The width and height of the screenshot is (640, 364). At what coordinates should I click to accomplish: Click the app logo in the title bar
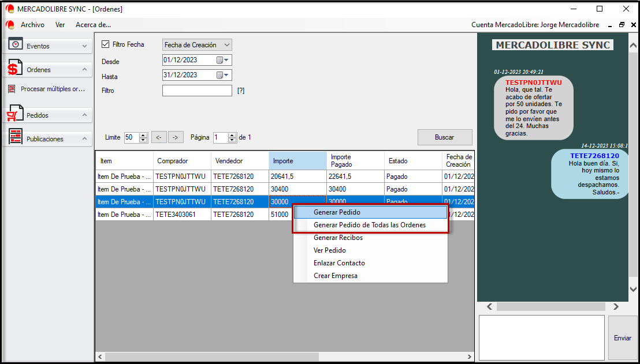10,9
